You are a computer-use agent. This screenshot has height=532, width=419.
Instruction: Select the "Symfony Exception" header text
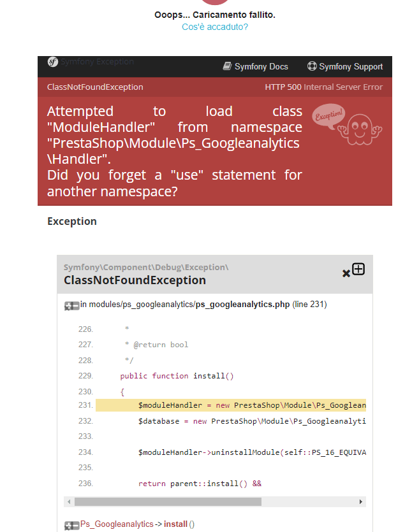pos(98,61)
